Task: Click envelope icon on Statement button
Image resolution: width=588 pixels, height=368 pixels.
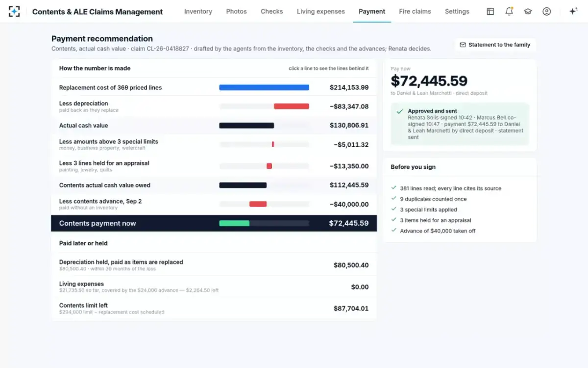Action: pos(463,45)
